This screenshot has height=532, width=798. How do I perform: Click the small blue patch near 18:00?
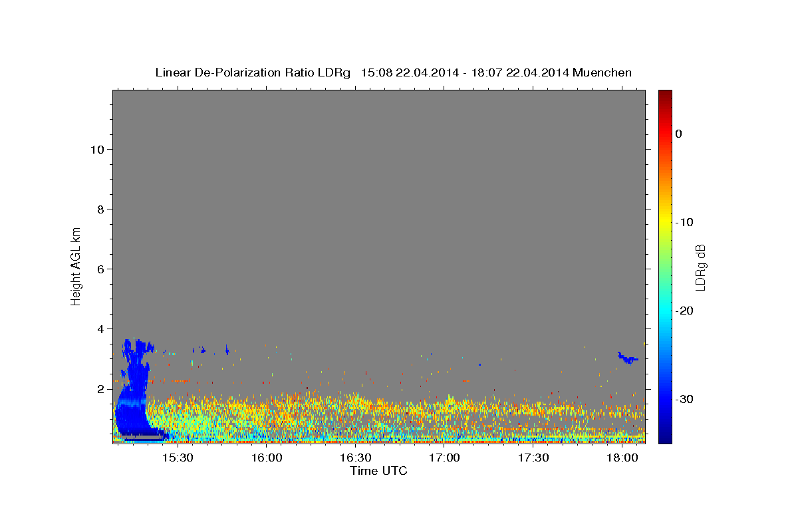pos(627,358)
